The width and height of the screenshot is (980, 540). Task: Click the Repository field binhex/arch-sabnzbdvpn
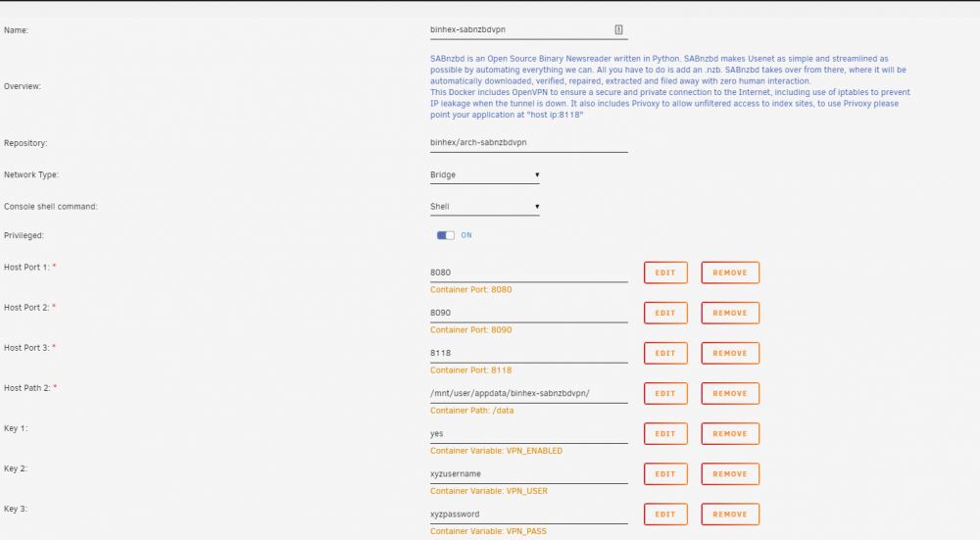[x=529, y=142]
